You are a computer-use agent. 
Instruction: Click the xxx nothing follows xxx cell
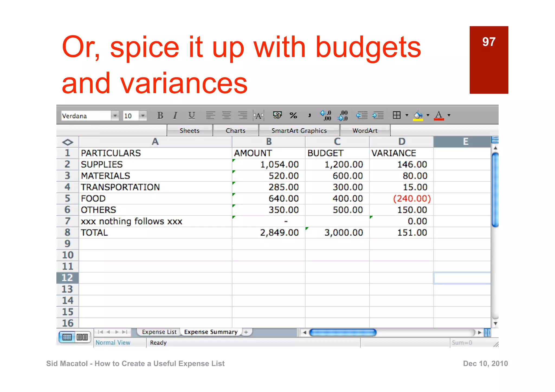[155, 221]
